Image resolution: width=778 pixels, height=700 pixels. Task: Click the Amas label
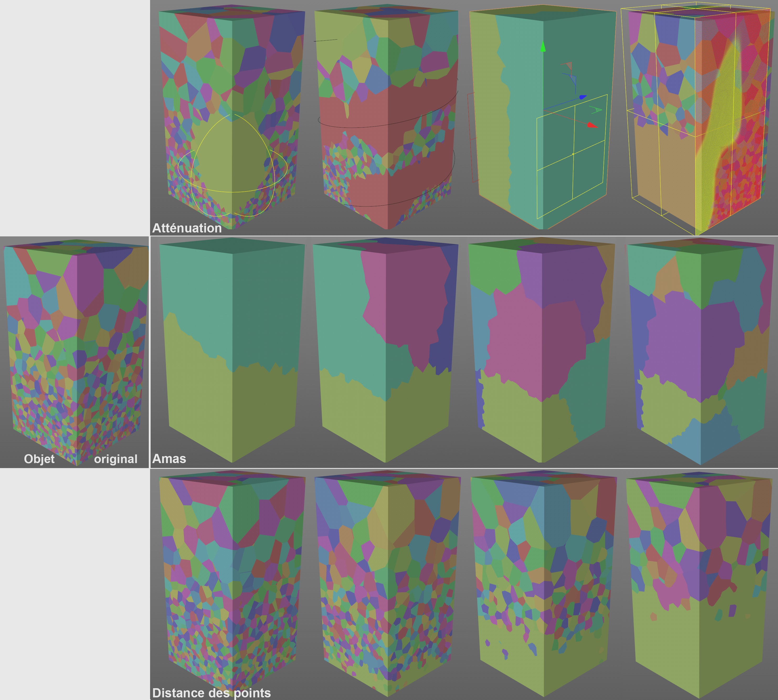click(169, 458)
